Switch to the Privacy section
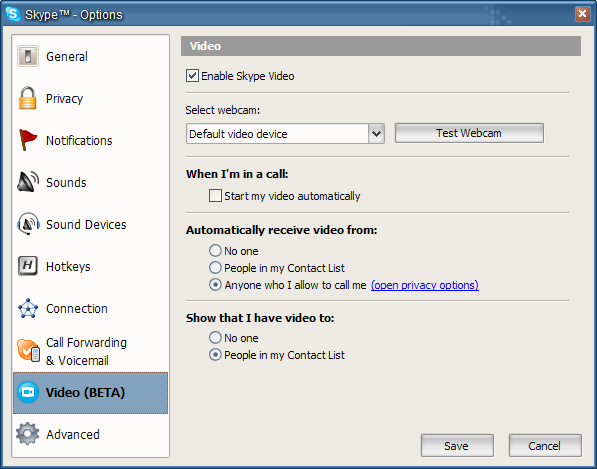Screen dimensions: 597x469 pos(91,98)
